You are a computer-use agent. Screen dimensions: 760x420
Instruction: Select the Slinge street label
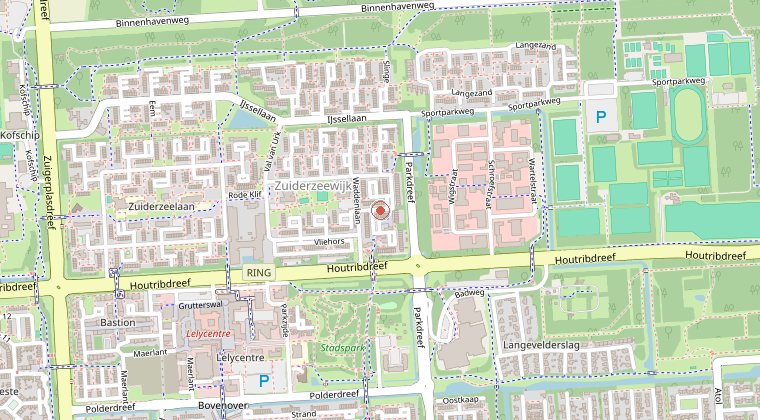[x=386, y=72]
